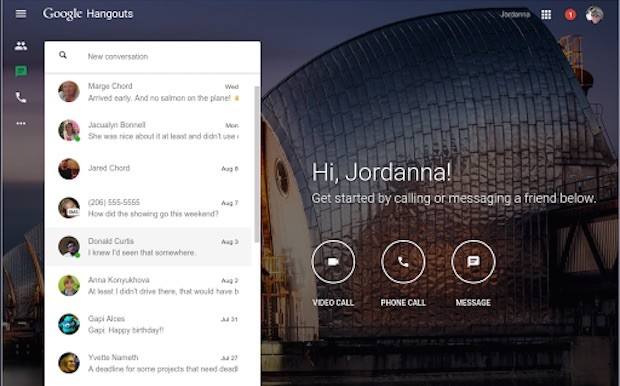
Task: Click message 'I knew I'd seen that somewhere'
Action: tap(142, 253)
